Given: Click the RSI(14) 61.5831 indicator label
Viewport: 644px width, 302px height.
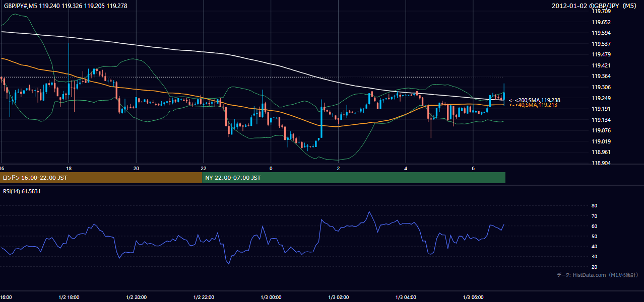Looking at the screenshot, I should tap(22, 191).
